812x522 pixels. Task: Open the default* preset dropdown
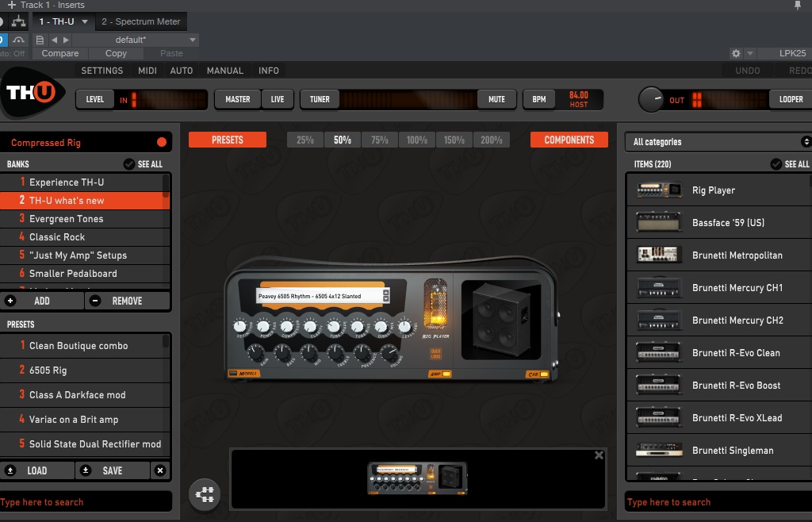(193, 40)
